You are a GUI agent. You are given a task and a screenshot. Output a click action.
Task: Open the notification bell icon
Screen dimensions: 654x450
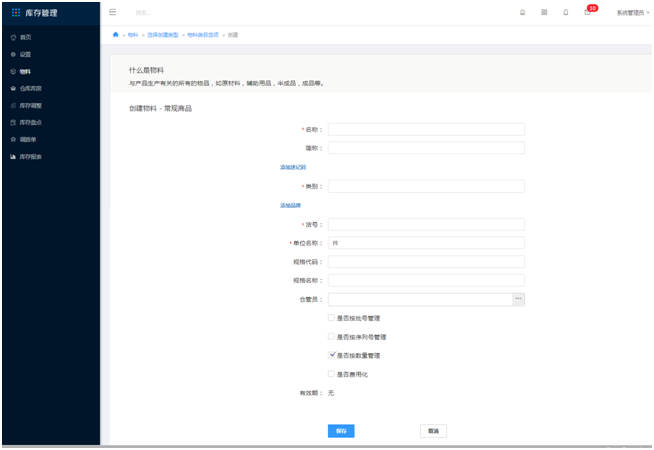click(x=566, y=13)
